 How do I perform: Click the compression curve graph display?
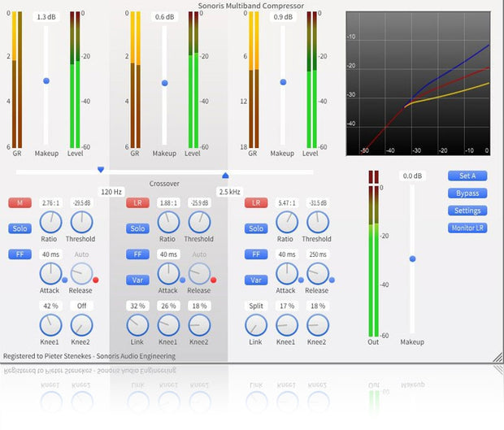[418, 84]
